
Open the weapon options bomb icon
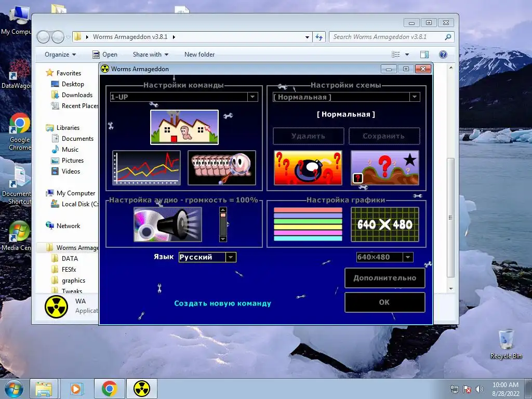click(308, 168)
